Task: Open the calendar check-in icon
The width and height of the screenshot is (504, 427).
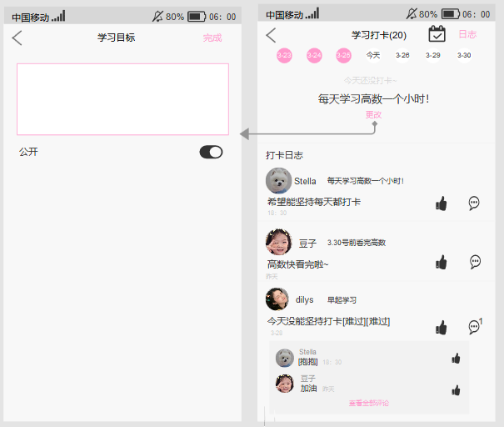Action: point(437,34)
